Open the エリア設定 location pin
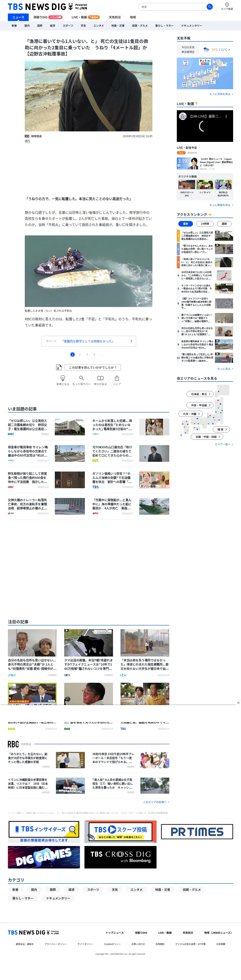This screenshot has width=241, height=980. pyautogui.click(x=227, y=7)
